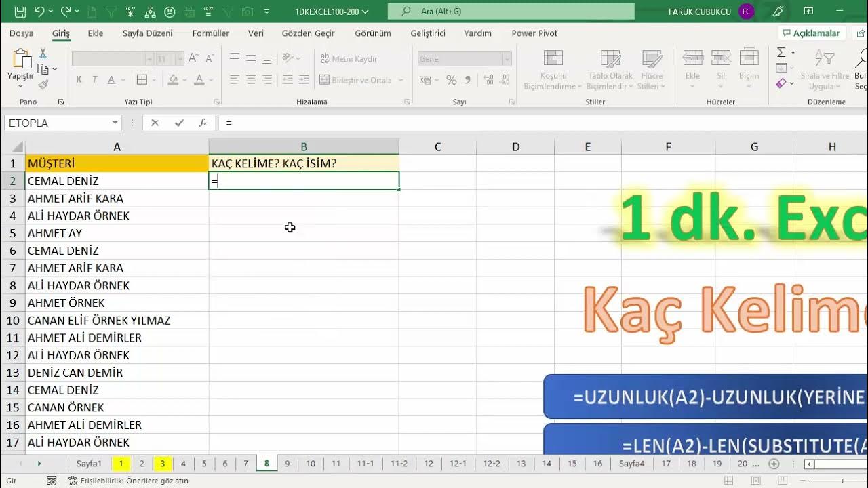Toggle underline with the underlined A button
Screen dimensions: 868x488
click(111, 80)
